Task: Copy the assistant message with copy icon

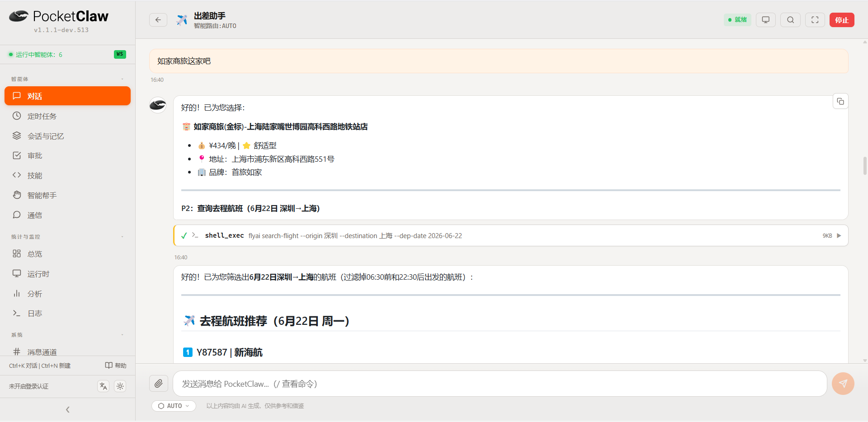Action: pos(840,101)
